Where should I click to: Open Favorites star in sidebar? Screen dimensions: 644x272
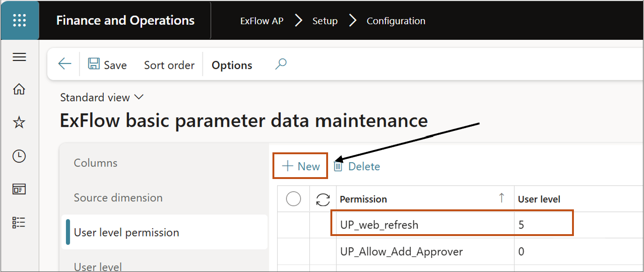coord(19,123)
